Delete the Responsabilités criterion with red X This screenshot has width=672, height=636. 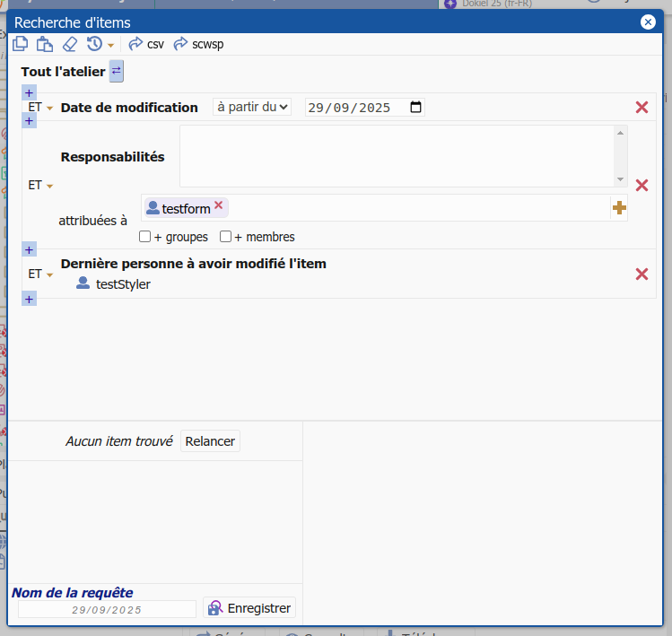[x=641, y=186]
